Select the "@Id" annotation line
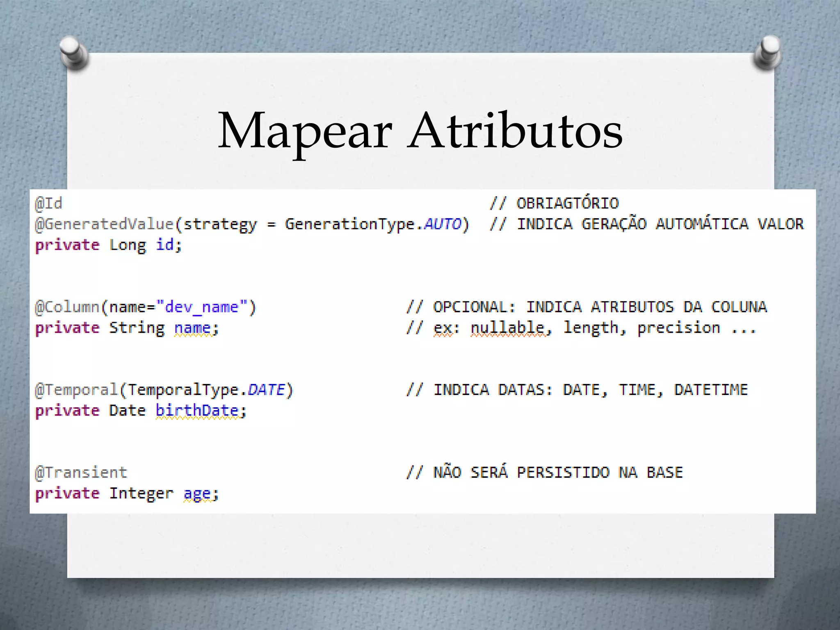 (x=48, y=203)
